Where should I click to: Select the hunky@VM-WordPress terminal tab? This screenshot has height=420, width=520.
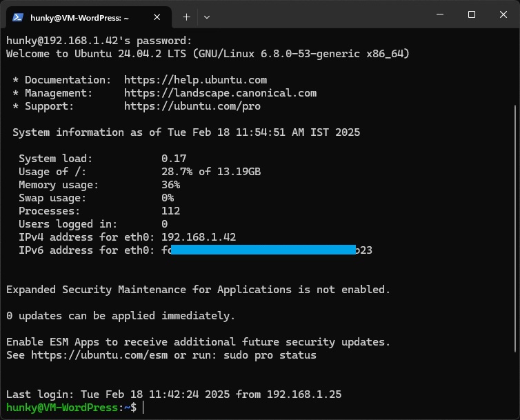pyautogui.click(x=83, y=17)
